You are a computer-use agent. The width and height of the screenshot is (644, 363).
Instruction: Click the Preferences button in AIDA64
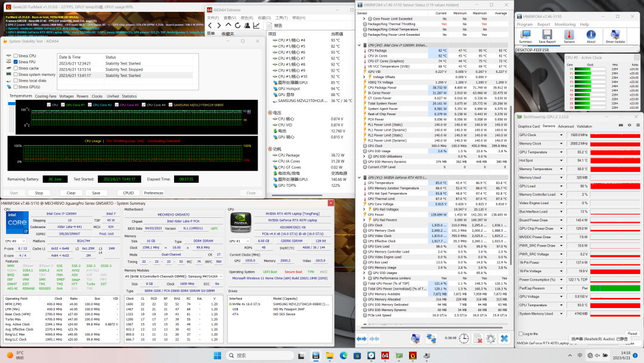coord(153,193)
